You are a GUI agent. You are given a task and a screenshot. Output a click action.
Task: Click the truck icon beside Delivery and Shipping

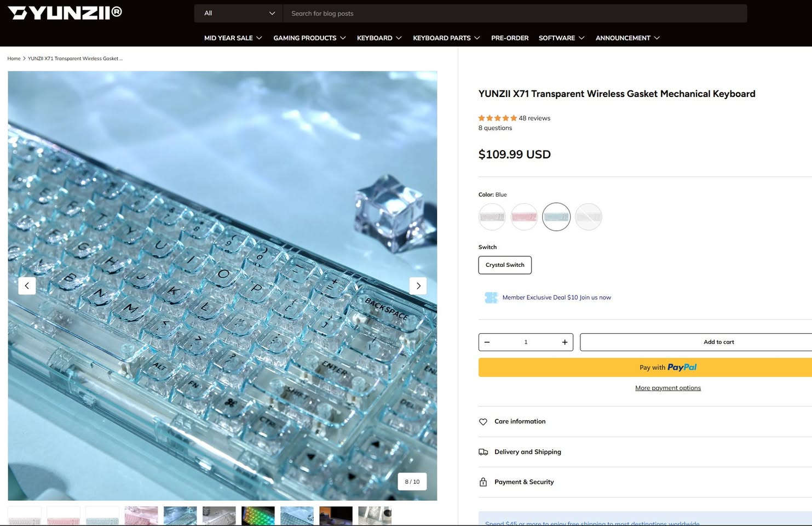point(483,452)
